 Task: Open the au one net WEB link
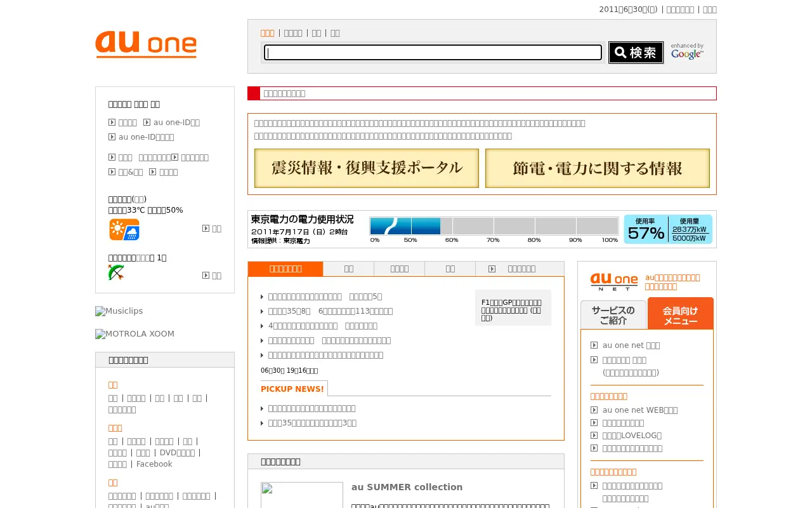640,410
